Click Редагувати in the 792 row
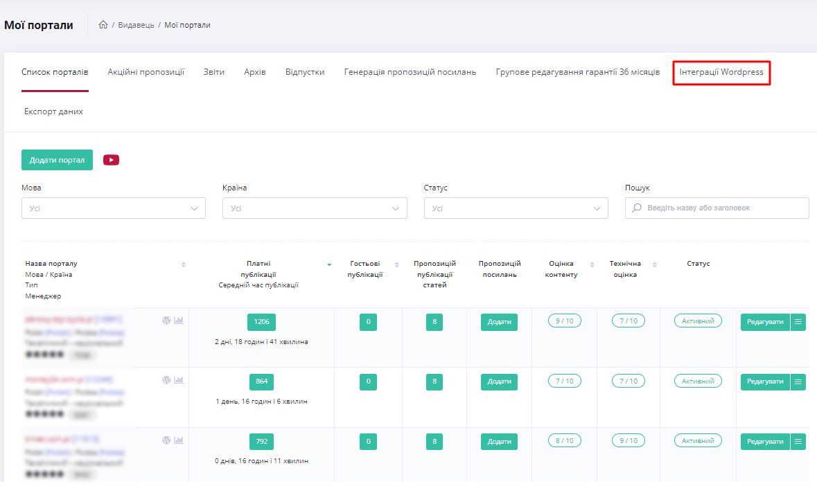Screen dimensions: 817x504 click(765, 442)
